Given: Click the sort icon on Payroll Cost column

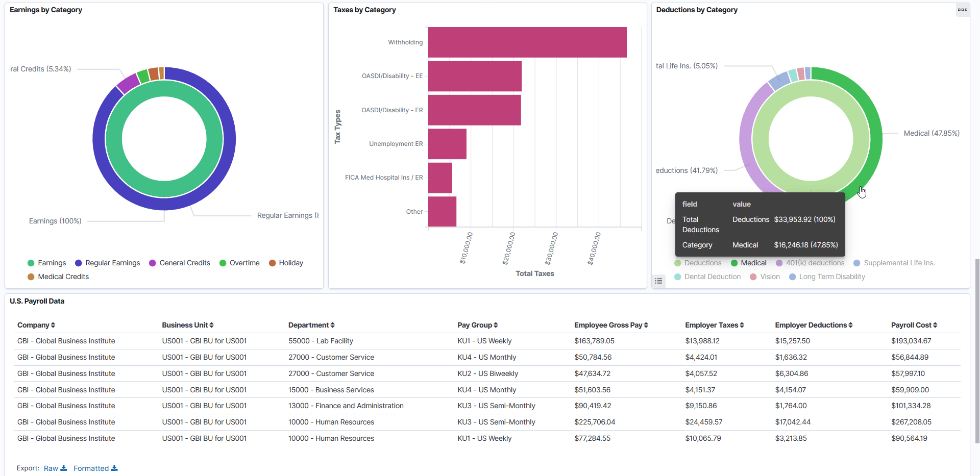Looking at the screenshot, I should 935,325.
